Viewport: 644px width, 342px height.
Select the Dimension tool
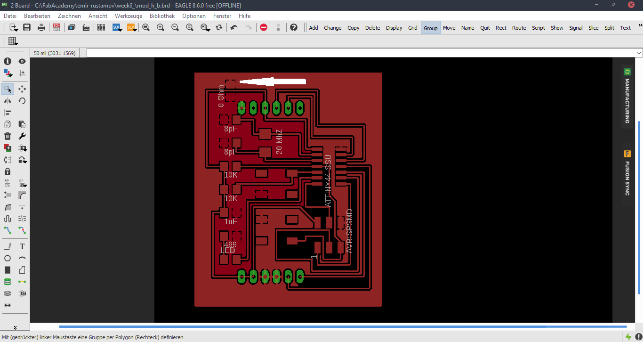[8, 305]
